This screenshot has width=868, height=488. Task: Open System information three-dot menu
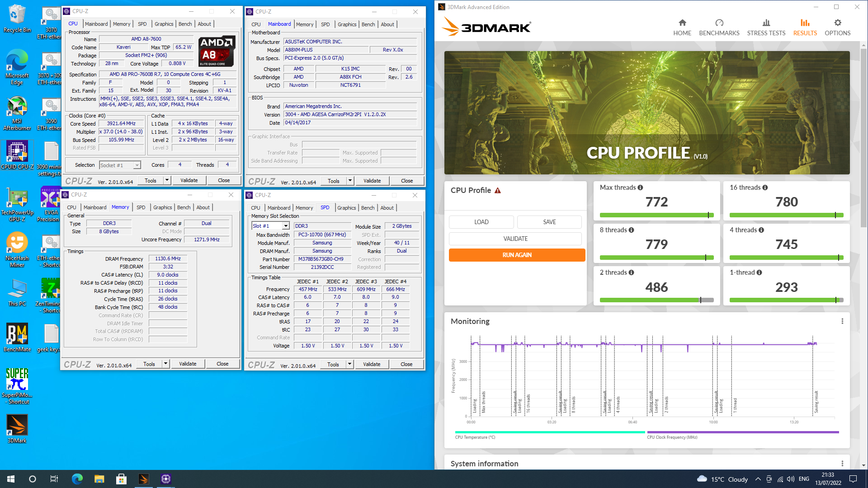pyautogui.click(x=842, y=464)
